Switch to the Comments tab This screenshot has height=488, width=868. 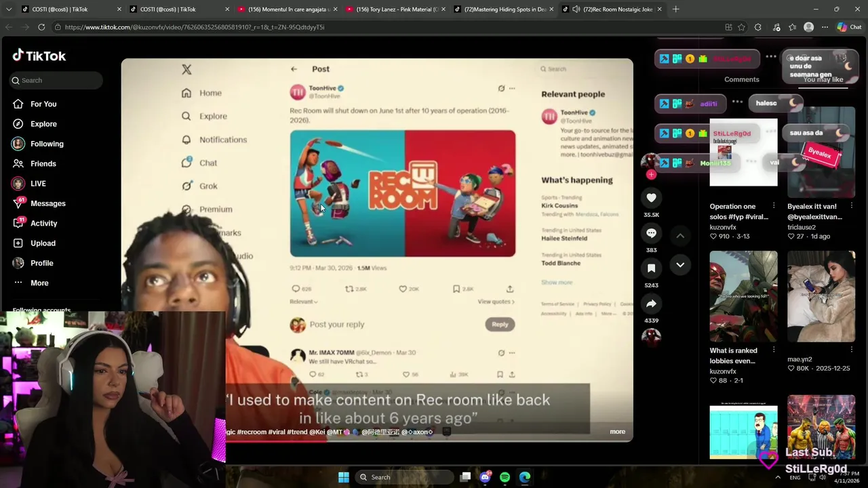pos(742,79)
